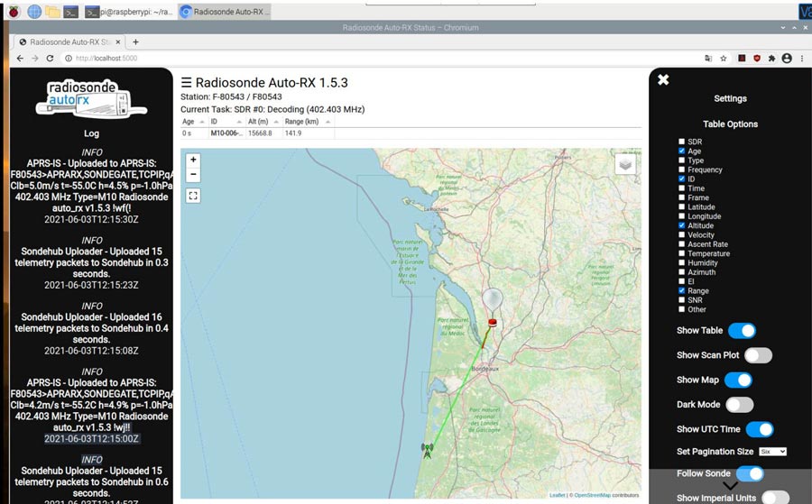
Task: Click the 15668.8 altitude cell
Action: pos(263,133)
